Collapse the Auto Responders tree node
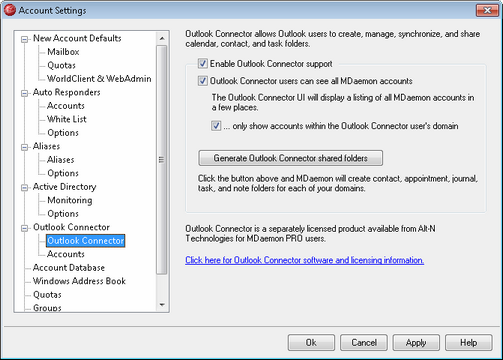Screen dimensions: 503x360 tap(24, 93)
